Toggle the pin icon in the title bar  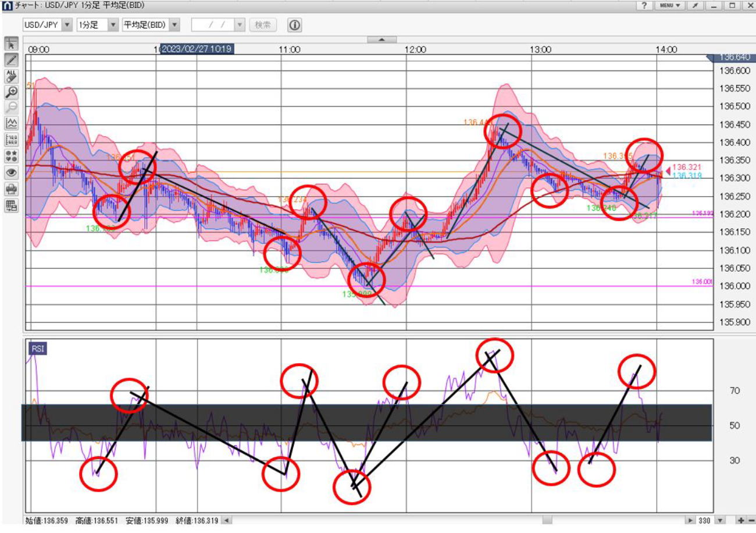(695, 5)
